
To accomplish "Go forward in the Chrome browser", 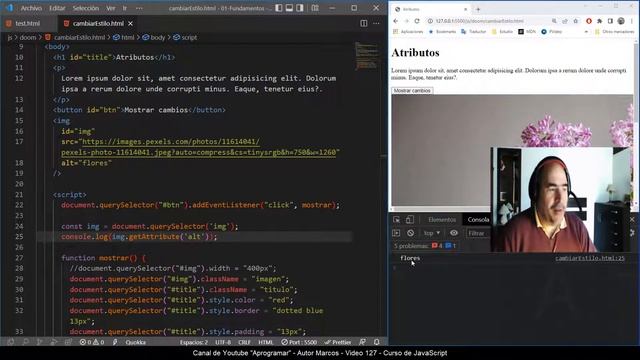I will (406, 21).
